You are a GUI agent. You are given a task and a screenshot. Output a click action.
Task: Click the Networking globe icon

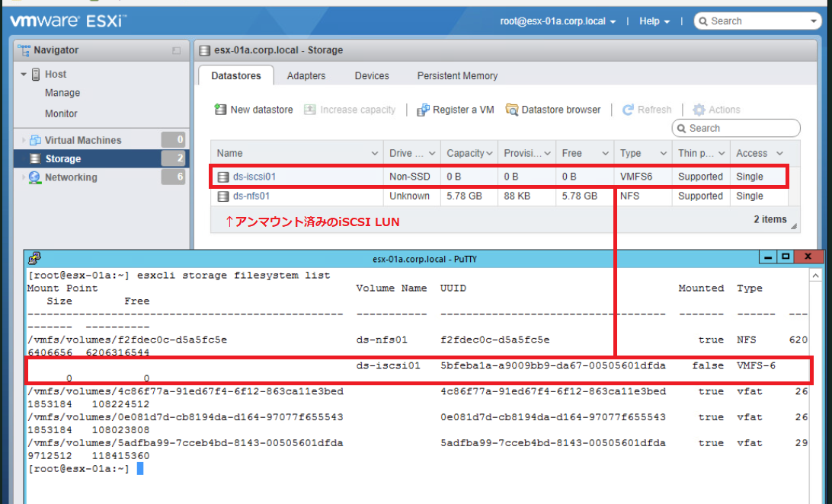pyautogui.click(x=35, y=177)
